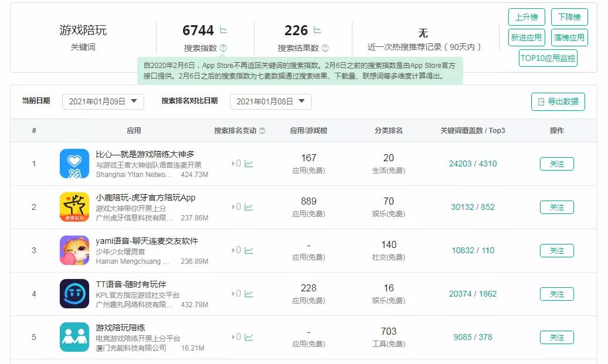
Task: Show rank trend chart for 游戏陪玩陪练 row
Action: tap(249, 337)
